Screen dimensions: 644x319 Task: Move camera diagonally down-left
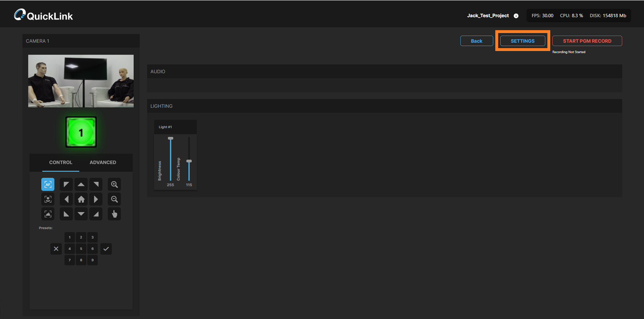tap(66, 214)
